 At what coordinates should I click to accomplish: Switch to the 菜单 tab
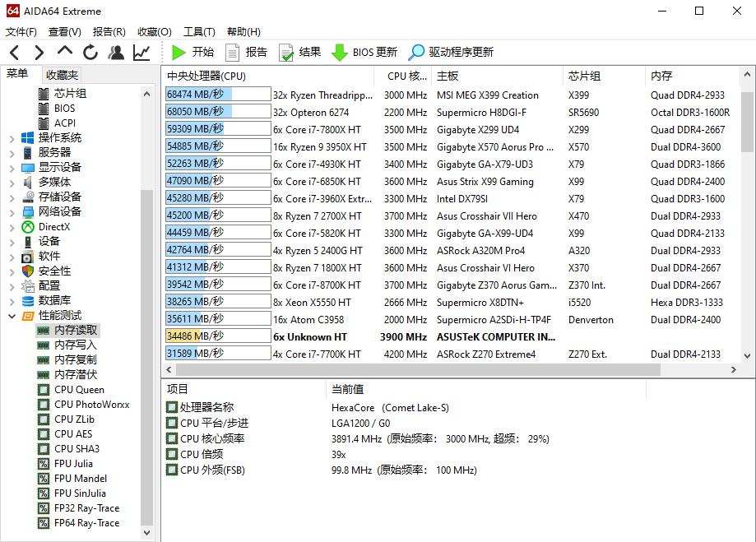coord(17,74)
